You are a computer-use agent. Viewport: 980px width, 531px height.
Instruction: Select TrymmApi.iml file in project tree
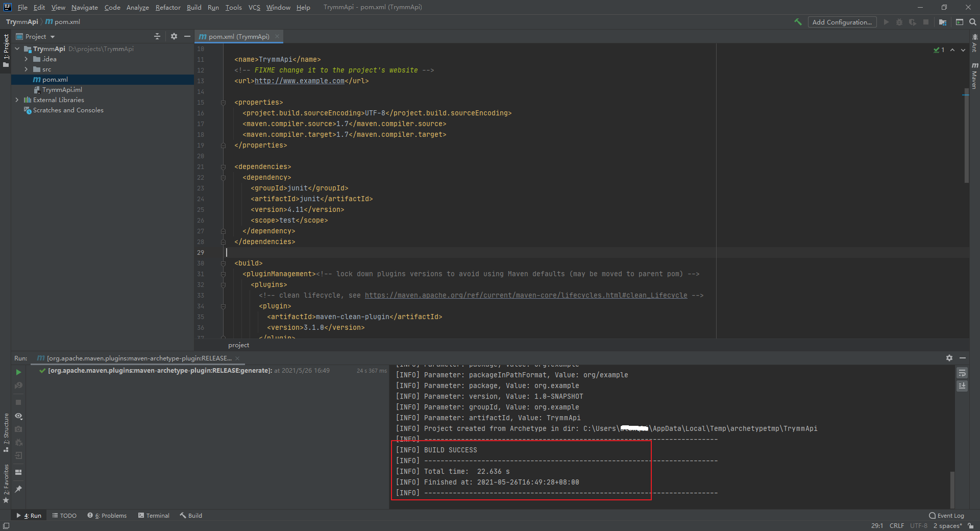(x=62, y=90)
